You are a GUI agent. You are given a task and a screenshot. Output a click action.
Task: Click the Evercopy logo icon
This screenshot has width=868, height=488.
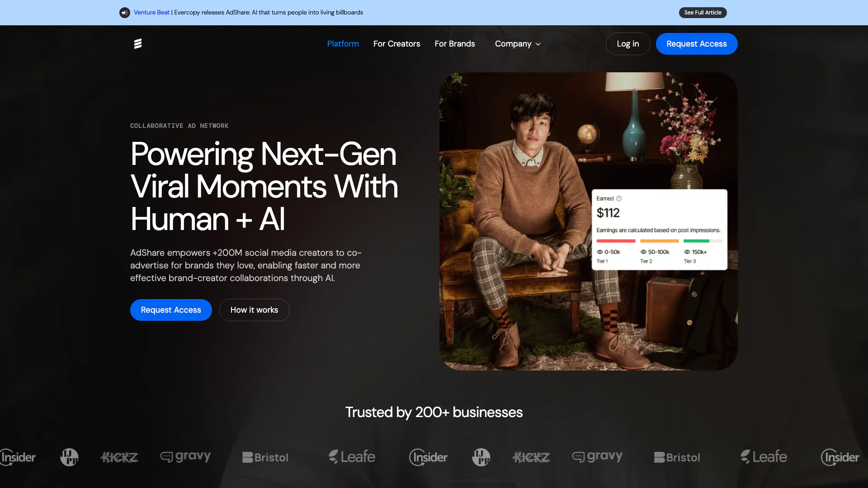tap(138, 43)
